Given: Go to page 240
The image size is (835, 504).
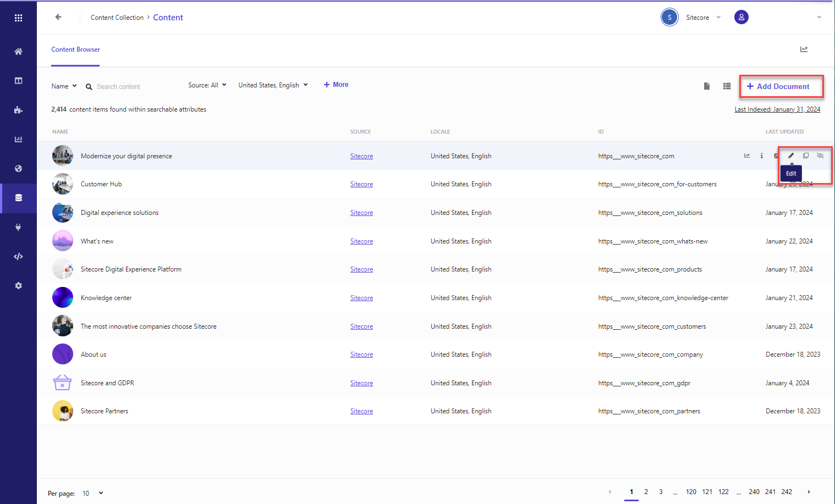Looking at the screenshot, I should [754, 492].
